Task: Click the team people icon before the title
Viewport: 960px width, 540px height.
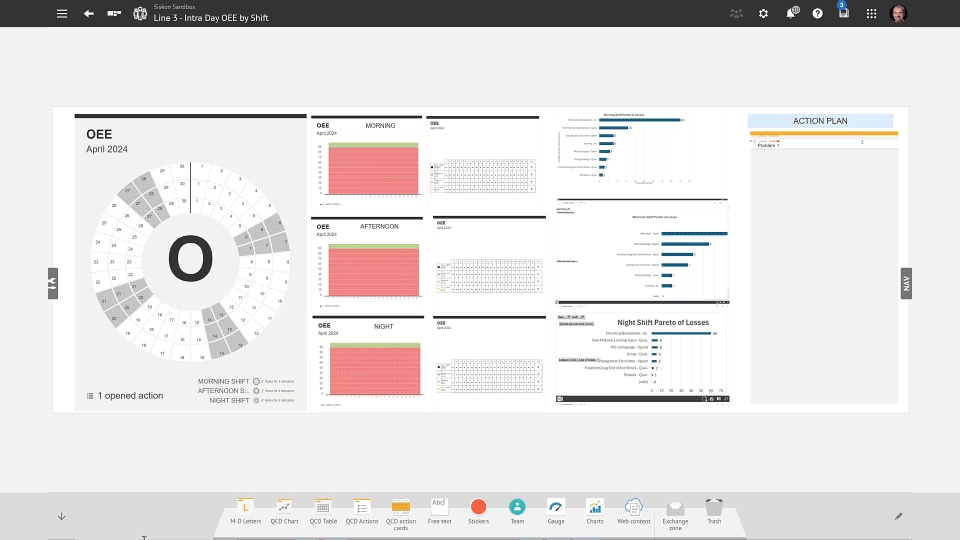Action: pyautogui.click(x=140, y=13)
